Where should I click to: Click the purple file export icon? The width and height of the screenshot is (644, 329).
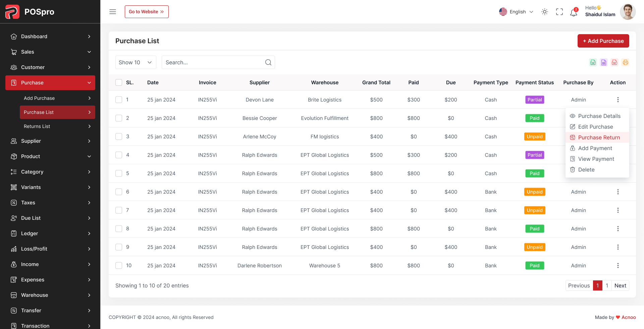click(604, 62)
